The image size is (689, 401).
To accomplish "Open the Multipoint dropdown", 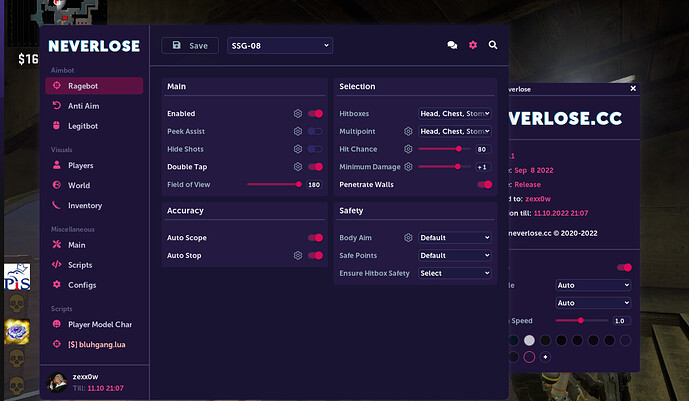I will pyautogui.click(x=455, y=131).
